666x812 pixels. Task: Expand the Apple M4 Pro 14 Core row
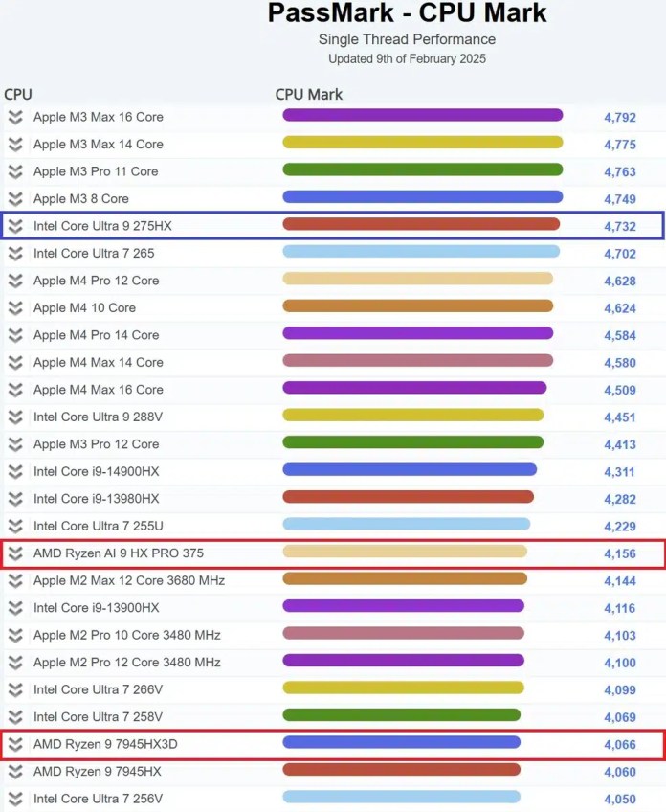tap(15, 335)
